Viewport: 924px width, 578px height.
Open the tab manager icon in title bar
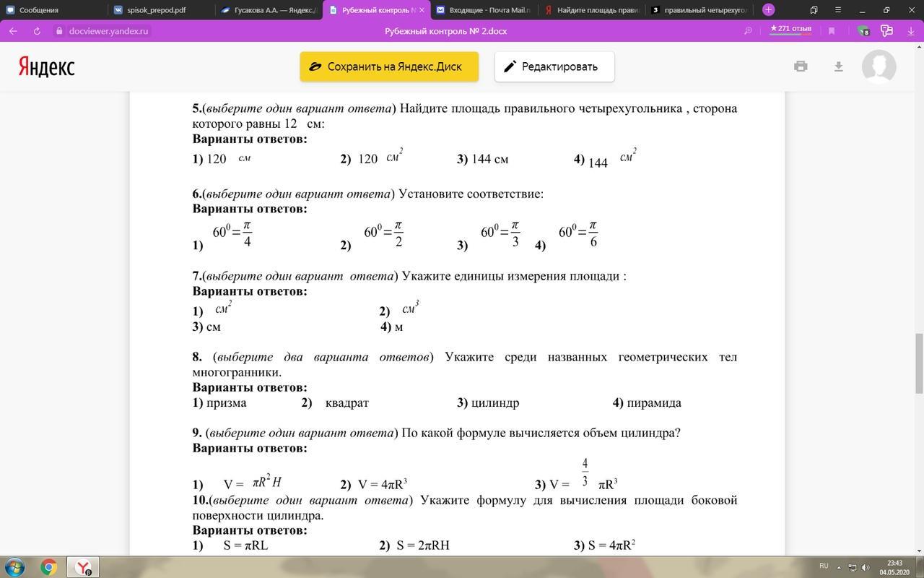coord(814,10)
